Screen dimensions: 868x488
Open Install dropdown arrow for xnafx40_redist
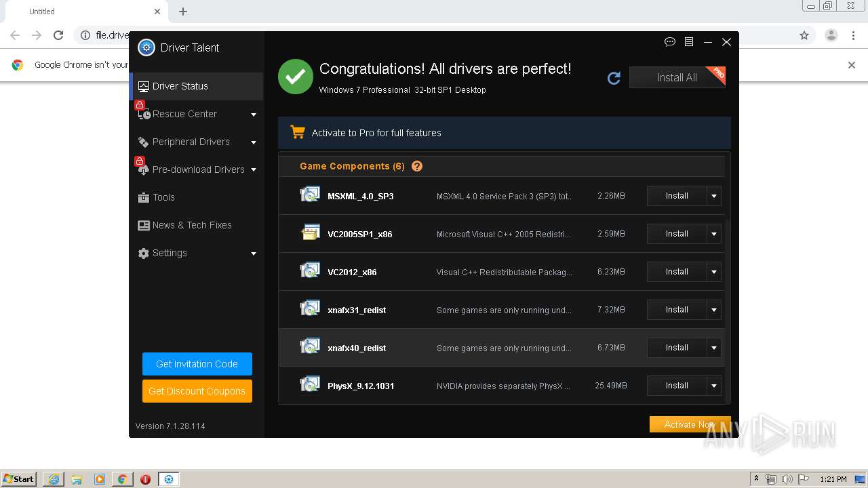pyautogui.click(x=714, y=348)
